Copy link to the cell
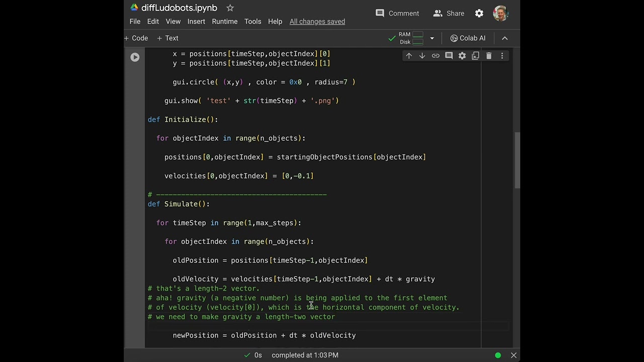Image resolution: width=644 pixels, height=362 pixels. (436, 56)
